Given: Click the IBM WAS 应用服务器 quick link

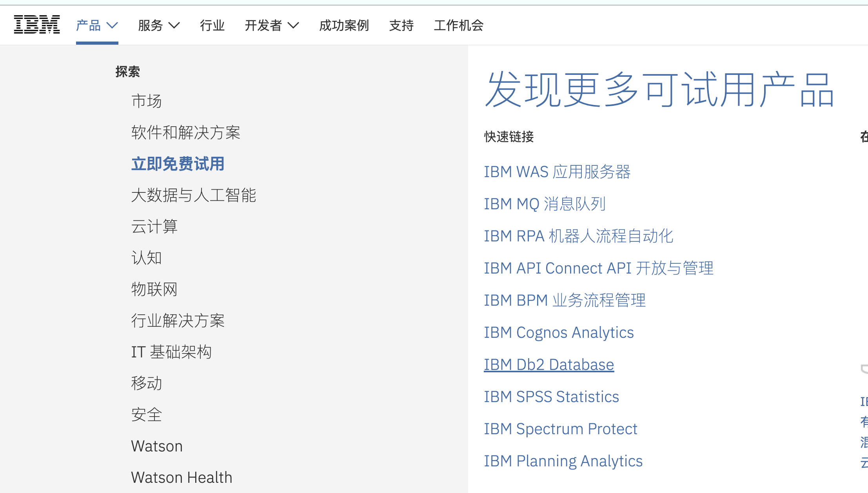Looking at the screenshot, I should 557,172.
